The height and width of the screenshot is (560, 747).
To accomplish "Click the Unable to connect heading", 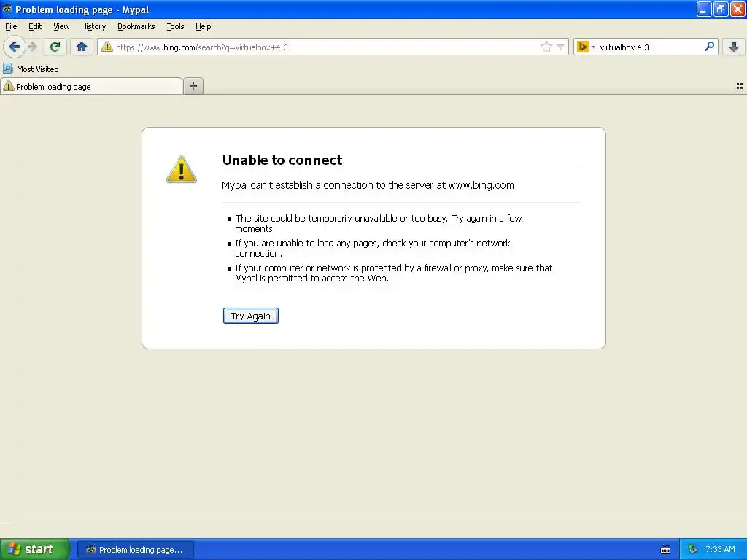I will tap(282, 160).
